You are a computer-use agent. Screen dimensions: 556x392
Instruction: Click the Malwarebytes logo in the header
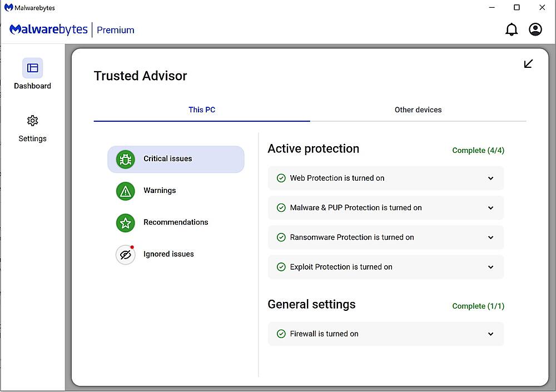pyautogui.click(x=48, y=29)
